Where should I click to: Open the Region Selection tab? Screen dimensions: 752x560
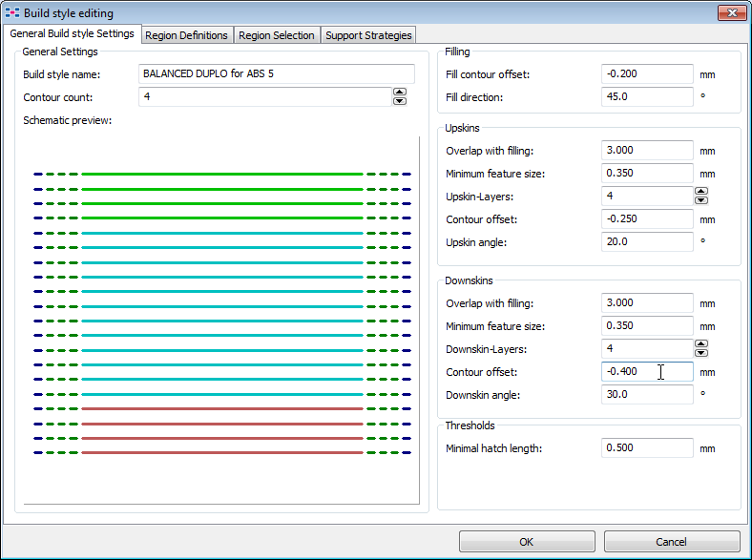[x=276, y=35]
